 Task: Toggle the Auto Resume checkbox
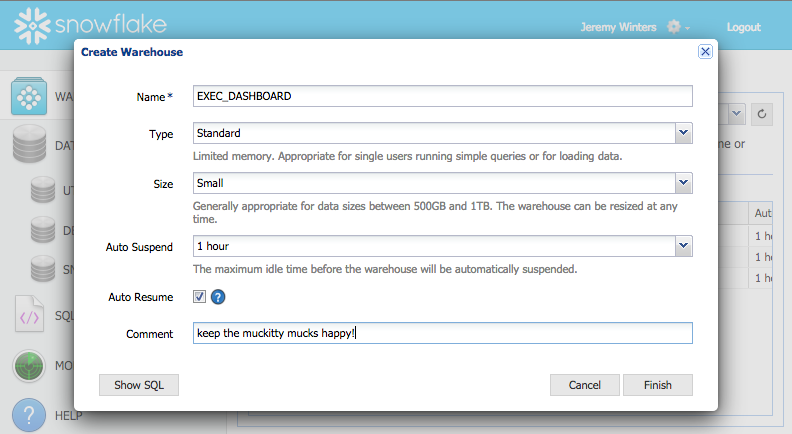pos(200,297)
